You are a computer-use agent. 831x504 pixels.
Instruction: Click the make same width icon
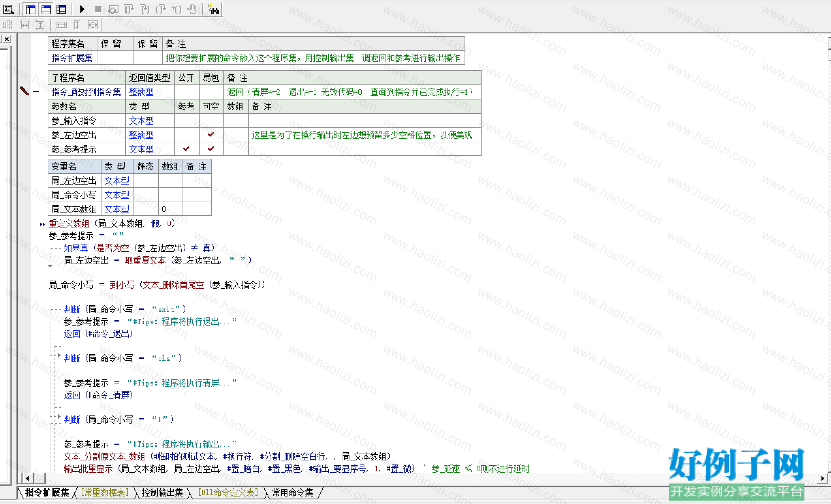(61, 25)
